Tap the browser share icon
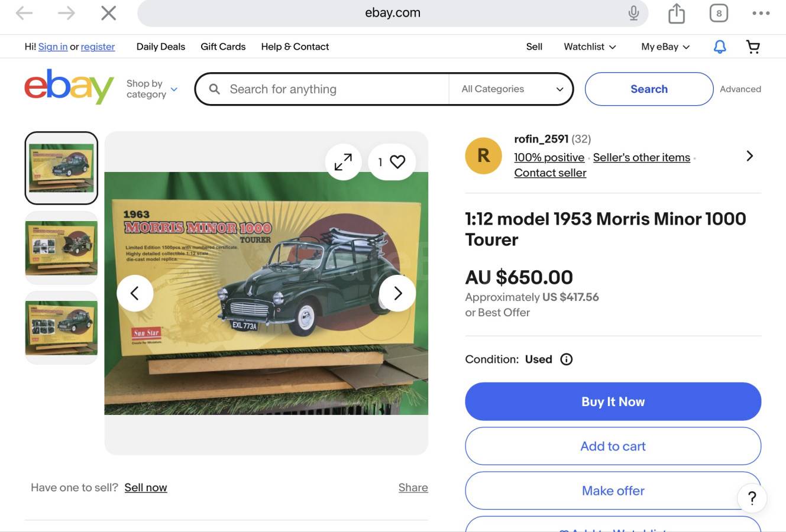 point(676,13)
